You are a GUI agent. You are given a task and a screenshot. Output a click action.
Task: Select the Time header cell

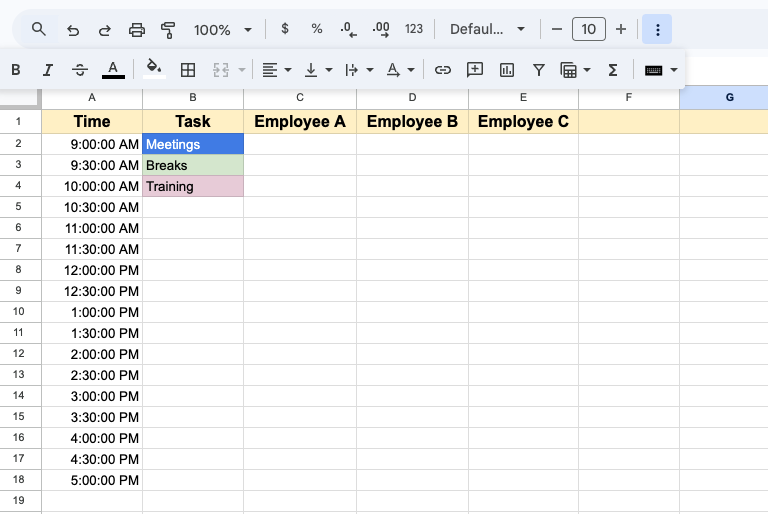[92, 121]
